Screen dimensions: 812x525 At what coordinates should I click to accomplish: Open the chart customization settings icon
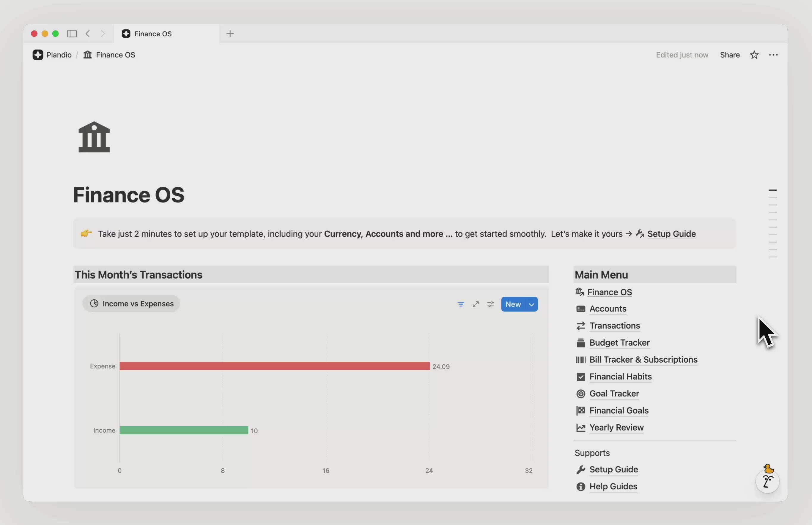point(491,304)
